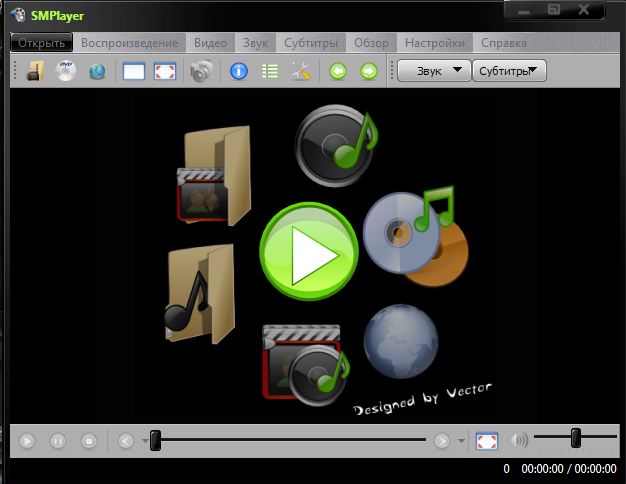
Task: Open the Субтитры menu in menu bar
Action: pos(311,43)
